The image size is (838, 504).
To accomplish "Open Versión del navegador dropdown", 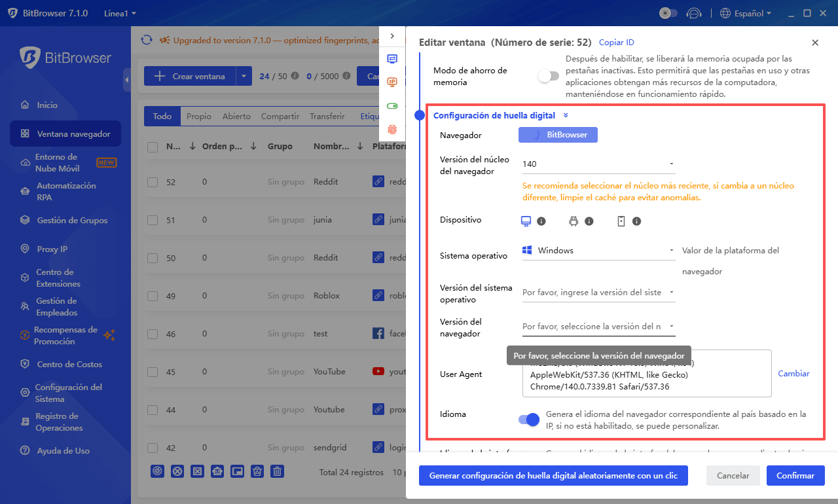I will click(x=598, y=326).
